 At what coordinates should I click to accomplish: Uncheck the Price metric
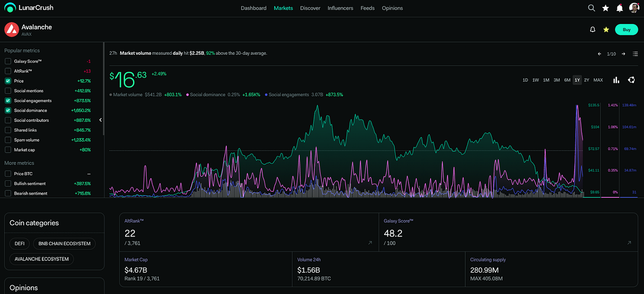[8, 81]
